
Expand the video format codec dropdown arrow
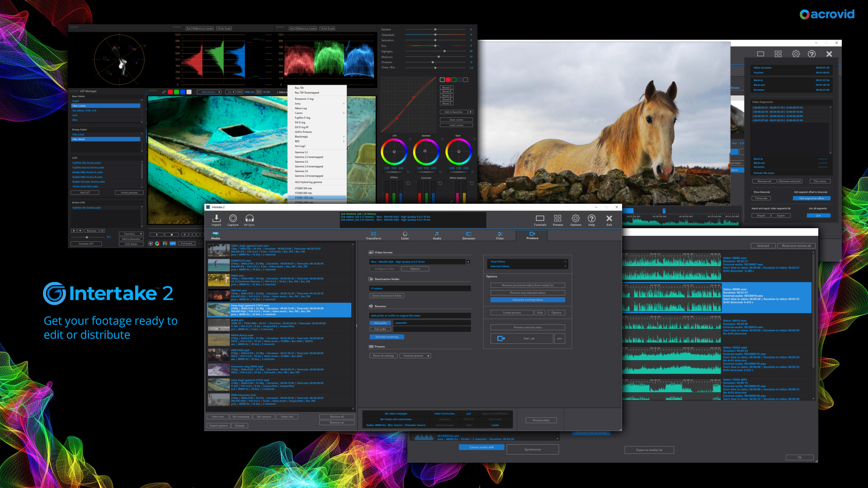(x=468, y=262)
